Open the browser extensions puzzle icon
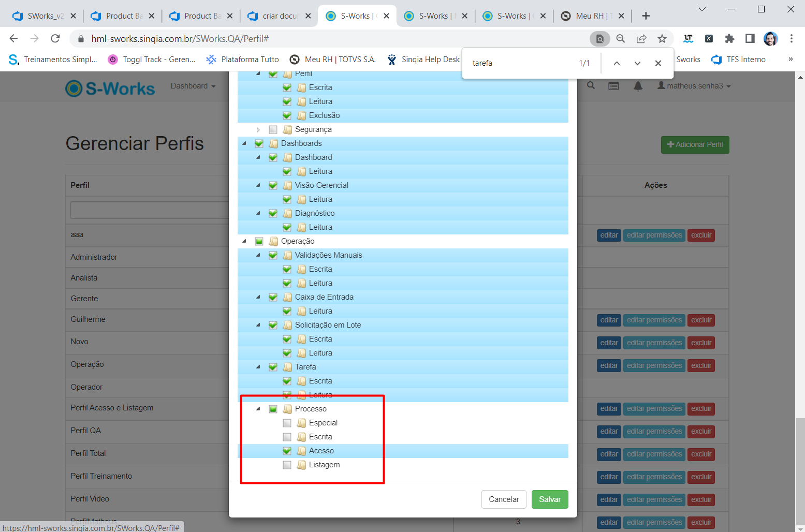 [x=729, y=38]
